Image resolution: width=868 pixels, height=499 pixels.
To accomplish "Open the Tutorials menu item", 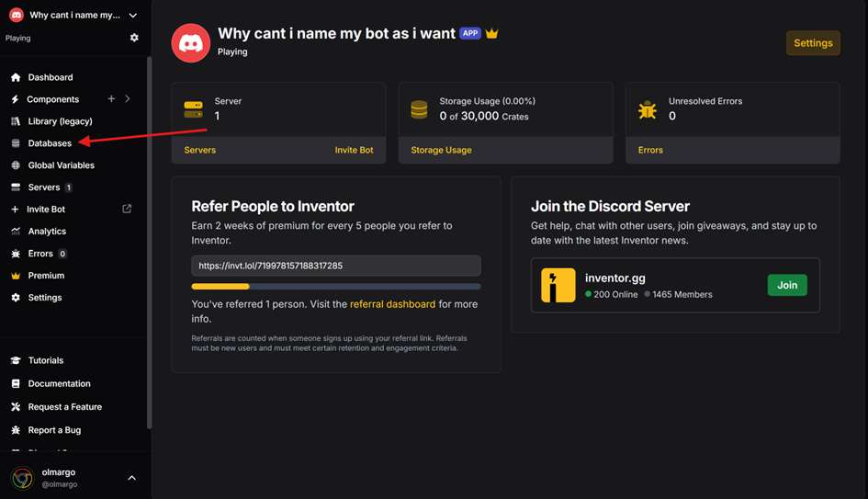I will click(x=45, y=360).
